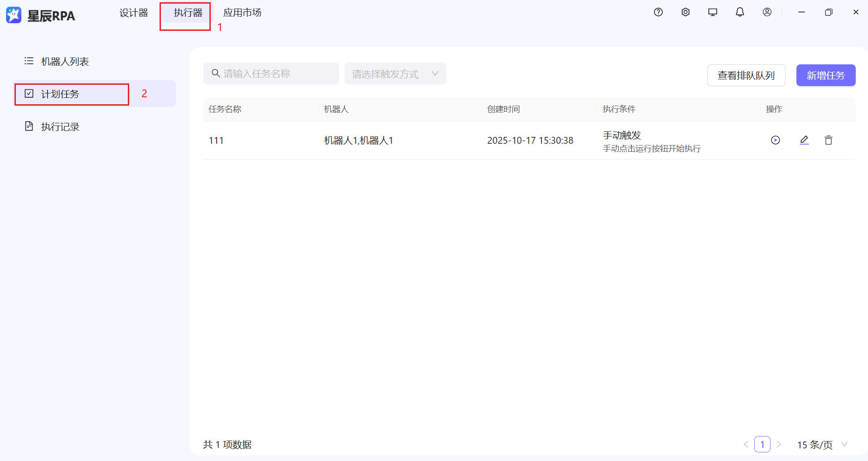Expand the trigger method filter chevron

[434, 73]
